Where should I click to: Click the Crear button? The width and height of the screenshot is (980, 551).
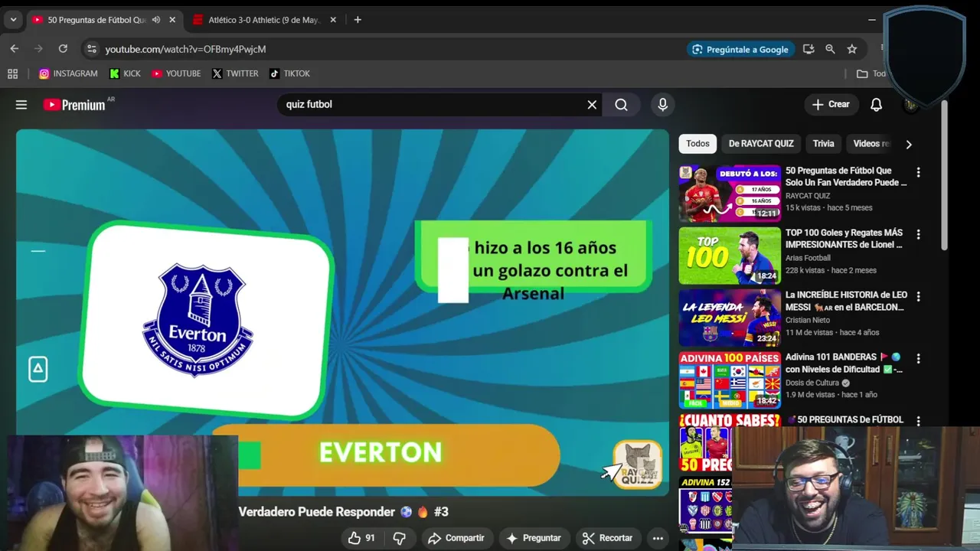pyautogui.click(x=831, y=105)
